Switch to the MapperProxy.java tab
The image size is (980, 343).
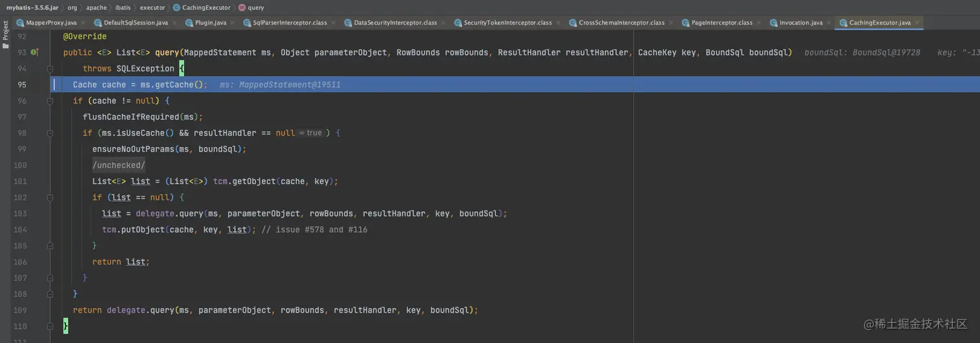tap(51, 23)
